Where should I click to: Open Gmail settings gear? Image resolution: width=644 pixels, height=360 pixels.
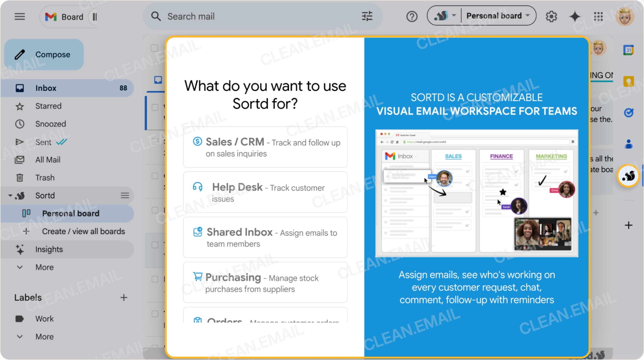pos(551,16)
